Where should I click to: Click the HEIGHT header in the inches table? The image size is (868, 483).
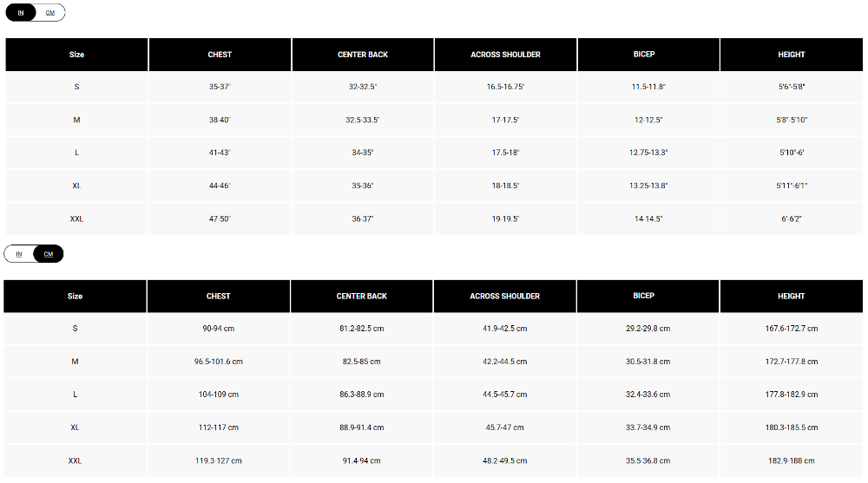click(792, 55)
